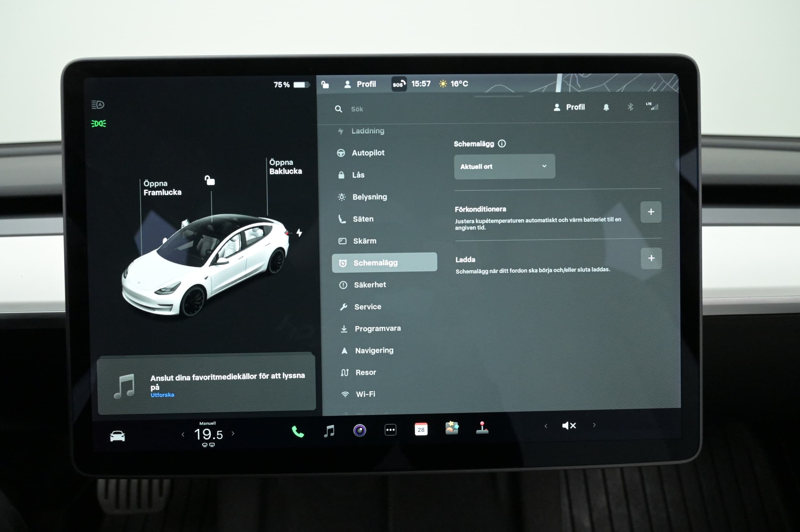Open the arcade joystick app

tap(482, 428)
